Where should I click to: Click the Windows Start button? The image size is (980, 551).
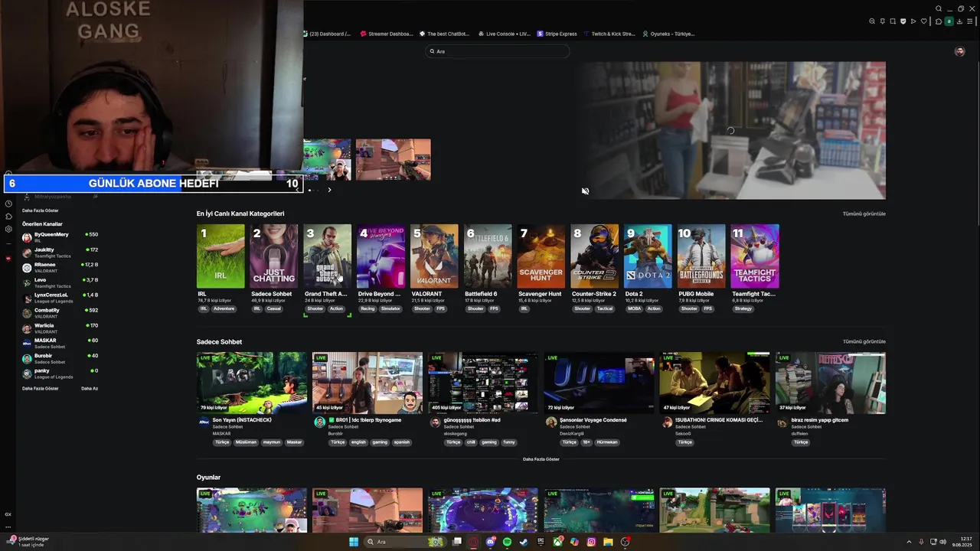point(354,542)
